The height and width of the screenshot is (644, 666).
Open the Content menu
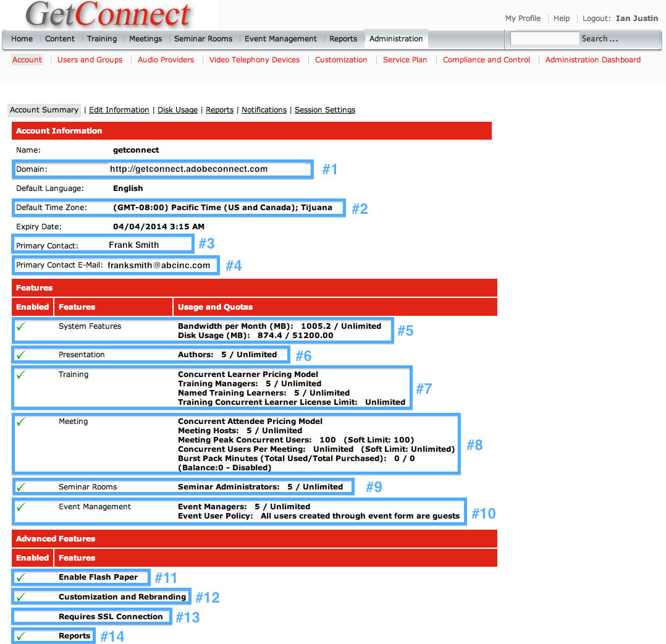coord(59,39)
